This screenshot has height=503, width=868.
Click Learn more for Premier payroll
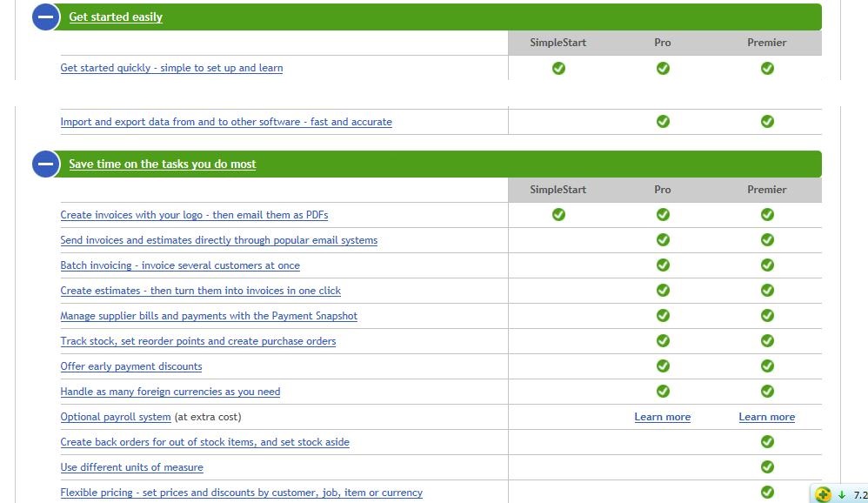click(767, 417)
